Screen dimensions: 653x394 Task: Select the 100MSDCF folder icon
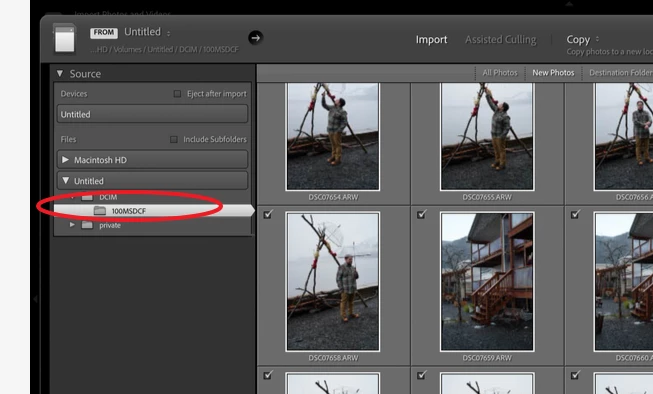pos(100,211)
